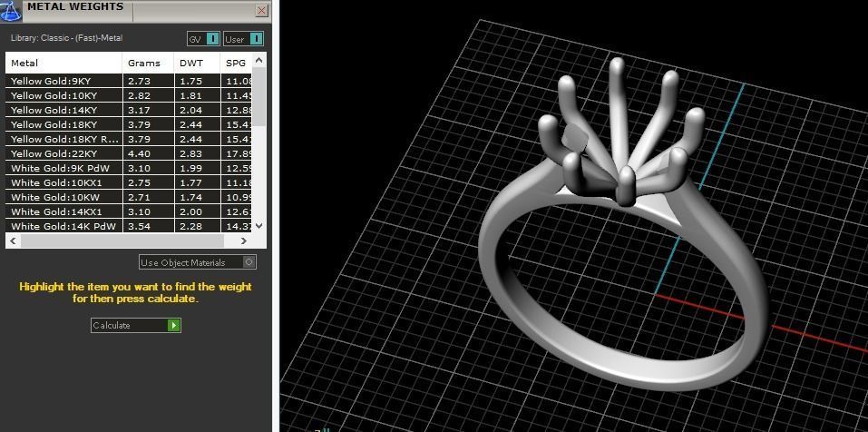Click the Library: Classic - (Fast)-Metal label

tap(66, 38)
